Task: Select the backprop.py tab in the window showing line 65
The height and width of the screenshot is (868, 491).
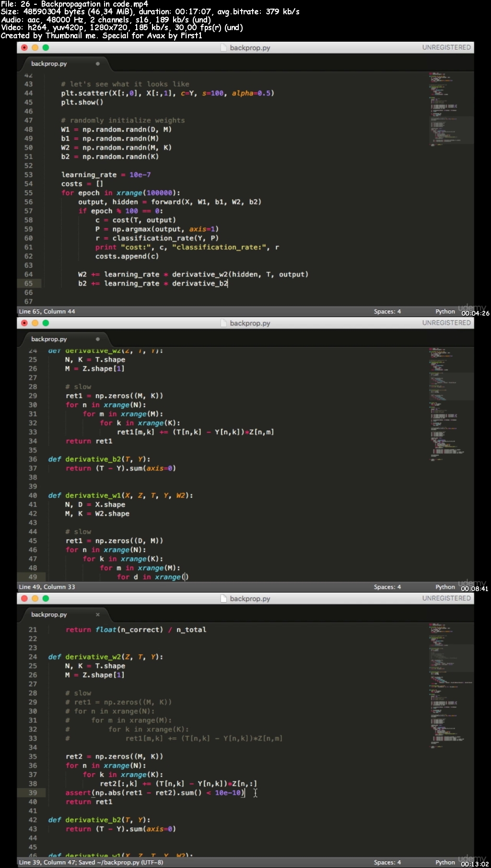Action: 49,64
